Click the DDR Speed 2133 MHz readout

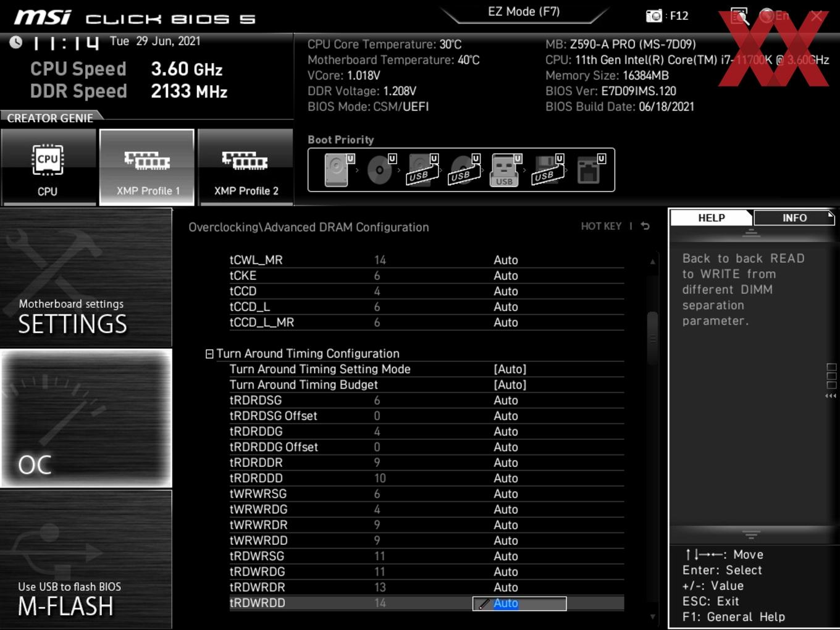[129, 91]
